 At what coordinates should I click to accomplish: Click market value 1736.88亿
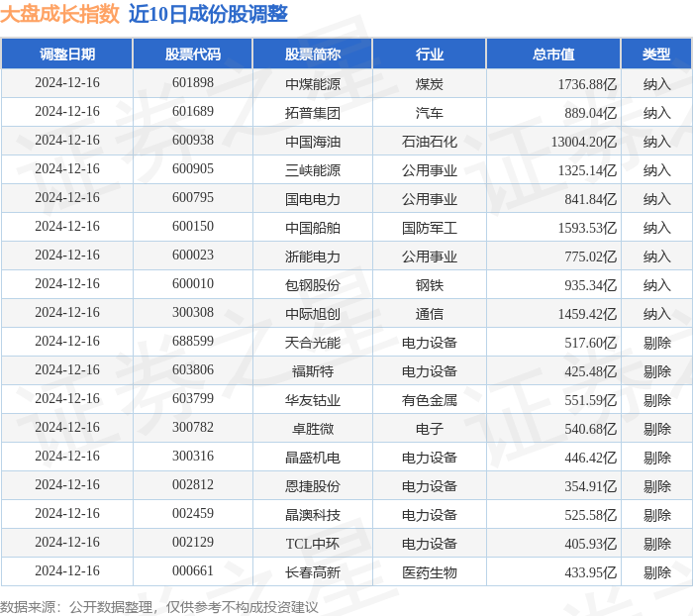pyautogui.click(x=587, y=84)
